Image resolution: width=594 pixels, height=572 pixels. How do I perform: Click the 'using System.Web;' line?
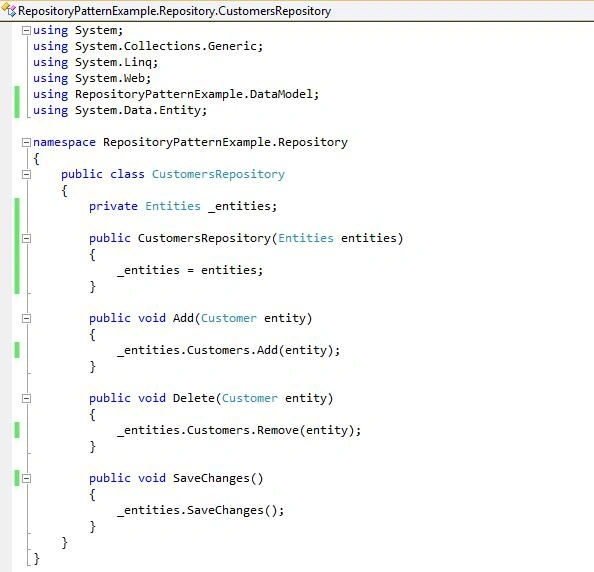coord(92,78)
